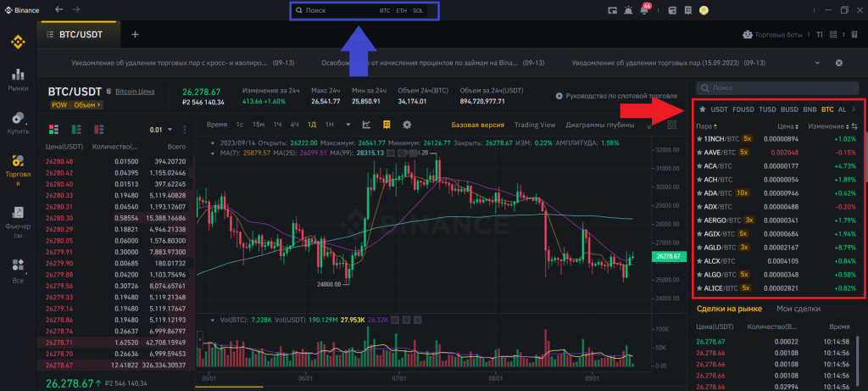Expand the chart side handle
This screenshot has height=391, width=868.
199,339
